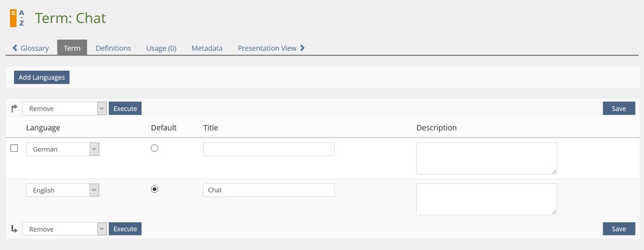
Task: Switch to the Usage (0) tab
Action: pyautogui.click(x=161, y=48)
